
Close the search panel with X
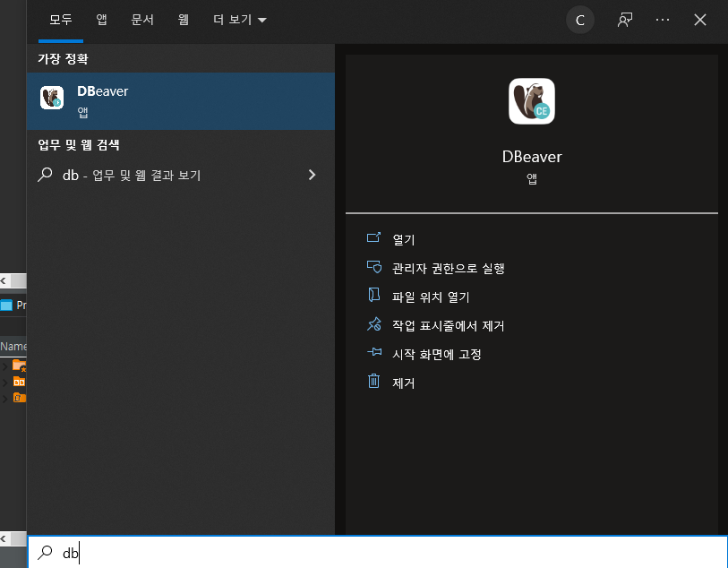[700, 20]
